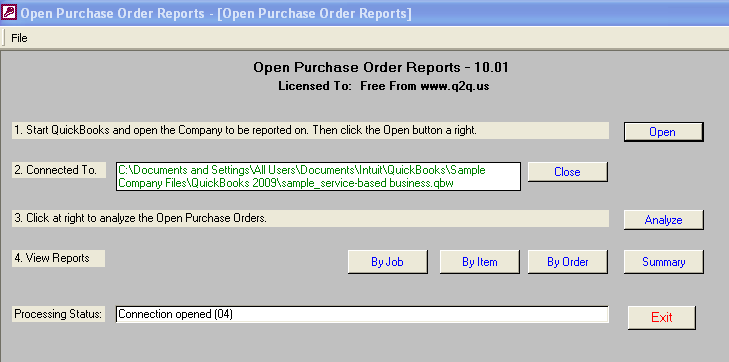729x362 pixels.
Task: Click the 'Licensed To: Free From www.q2q.us' text
Action: (384, 86)
